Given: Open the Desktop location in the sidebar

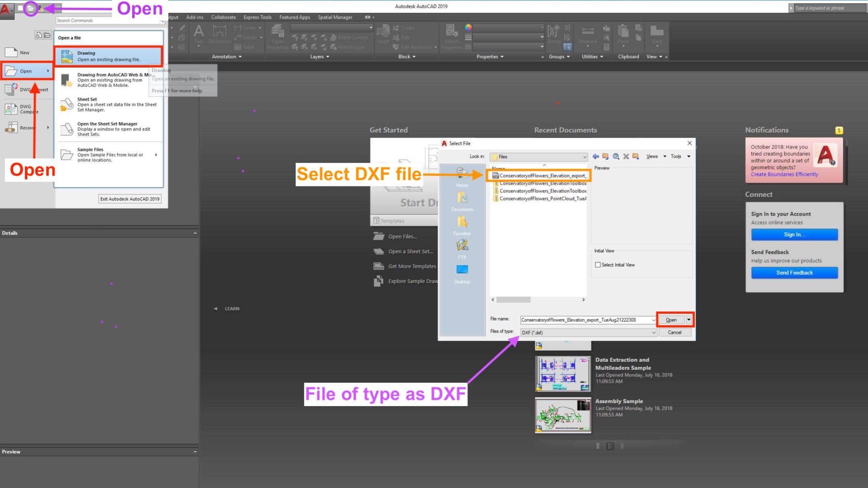Looking at the screenshot, I should (462, 271).
